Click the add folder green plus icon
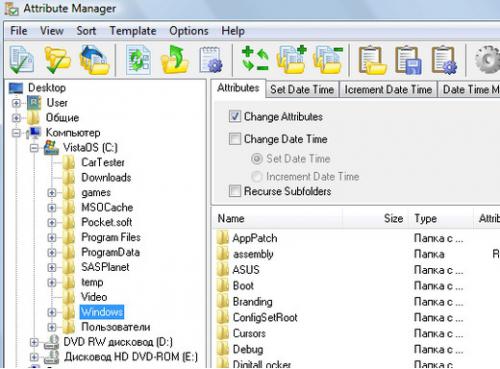 291,59
